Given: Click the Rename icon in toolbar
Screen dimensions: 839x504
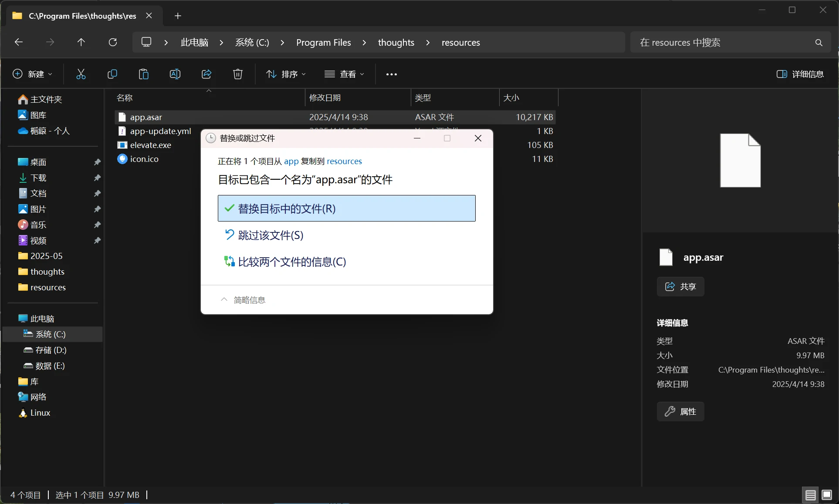Looking at the screenshot, I should (175, 74).
